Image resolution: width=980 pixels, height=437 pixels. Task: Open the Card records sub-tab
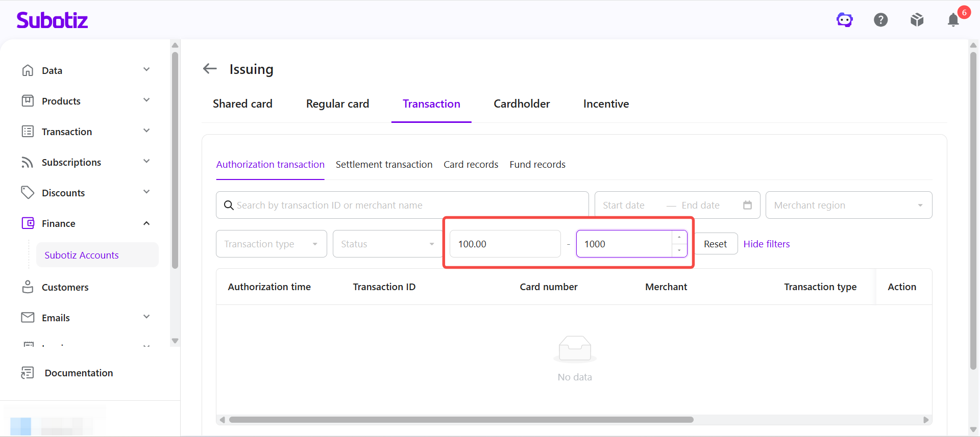[471, 165]
